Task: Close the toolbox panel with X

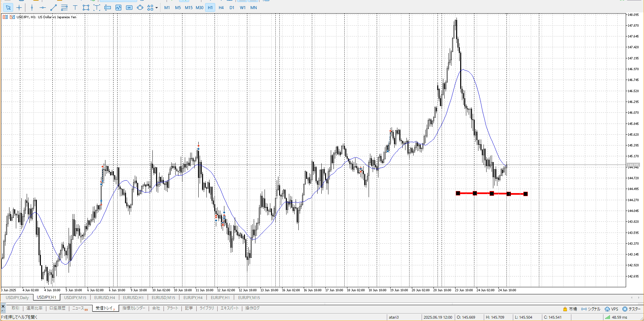Action: pos(3,306)
